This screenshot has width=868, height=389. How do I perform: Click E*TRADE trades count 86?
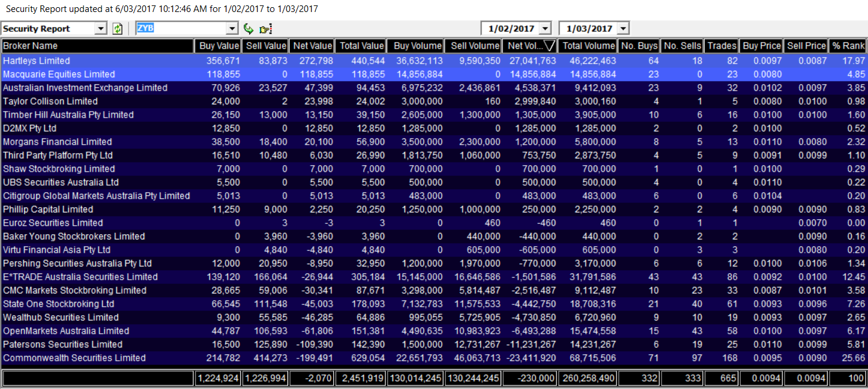click(x=732, y=277)
